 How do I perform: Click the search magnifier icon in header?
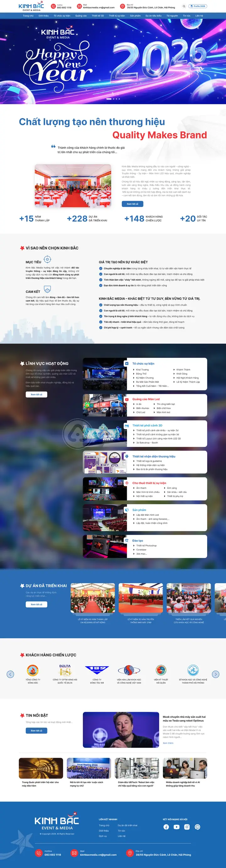[x=184, y=6]
